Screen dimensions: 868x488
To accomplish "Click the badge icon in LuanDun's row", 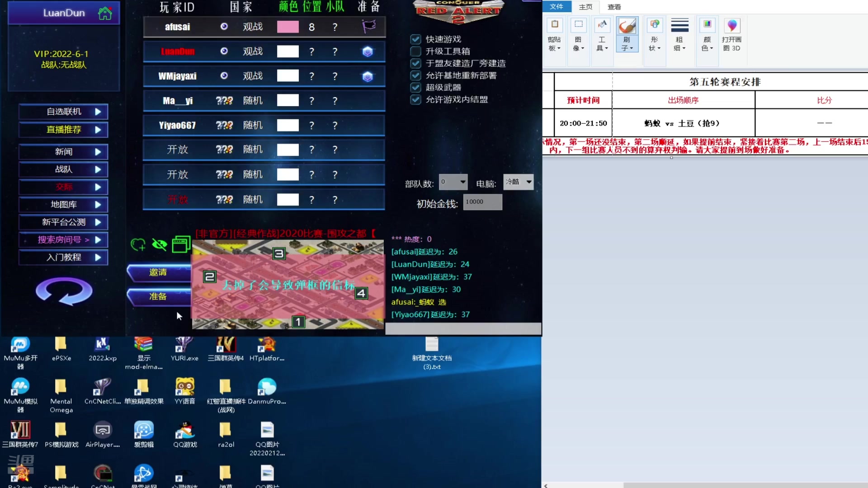I will [368, 52].
